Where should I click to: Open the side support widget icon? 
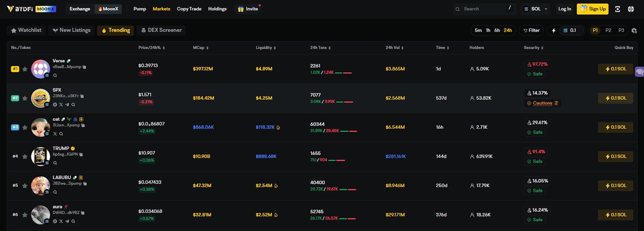(639, 72)
